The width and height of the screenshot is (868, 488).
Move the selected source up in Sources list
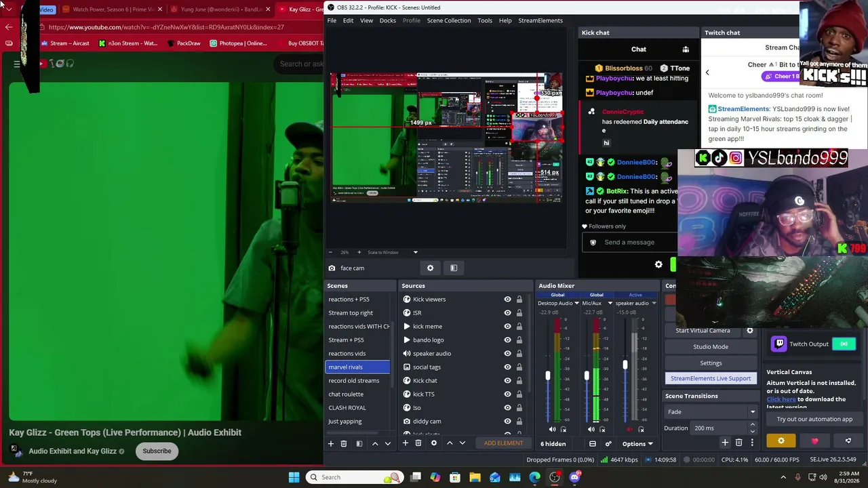click(x=450, y=443)
